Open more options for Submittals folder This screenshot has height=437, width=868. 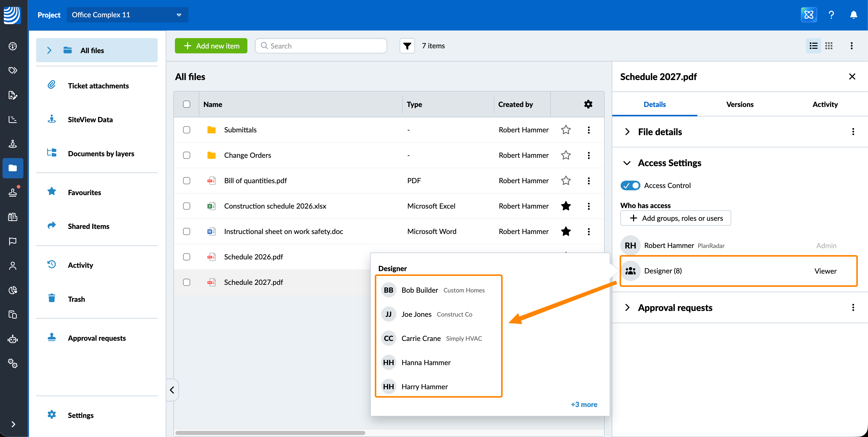coord(589,130)
